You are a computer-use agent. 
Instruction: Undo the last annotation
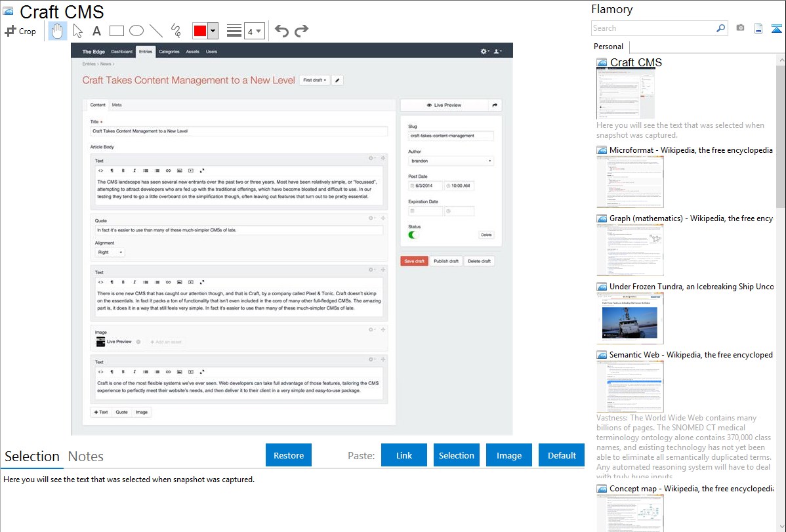point(281,31)
